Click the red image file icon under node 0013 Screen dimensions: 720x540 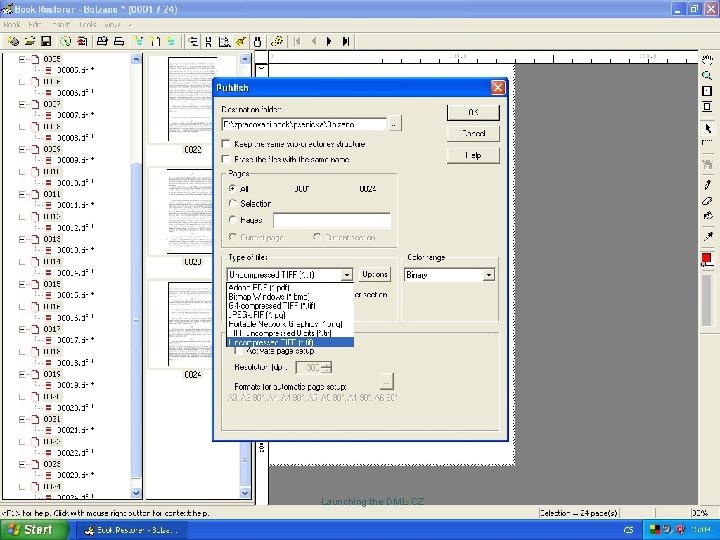48,250
